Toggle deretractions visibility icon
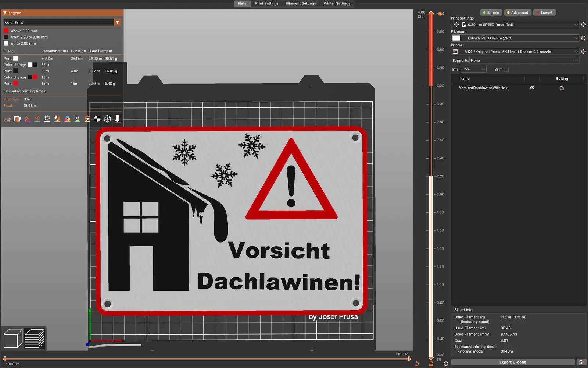The image size is (588, 368). coord(37,118)
